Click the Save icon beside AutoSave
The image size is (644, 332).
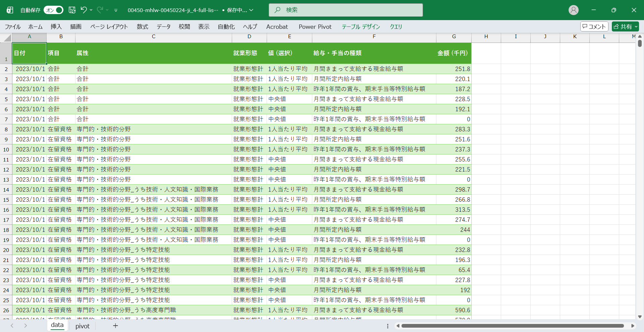[x=72, y=10]
